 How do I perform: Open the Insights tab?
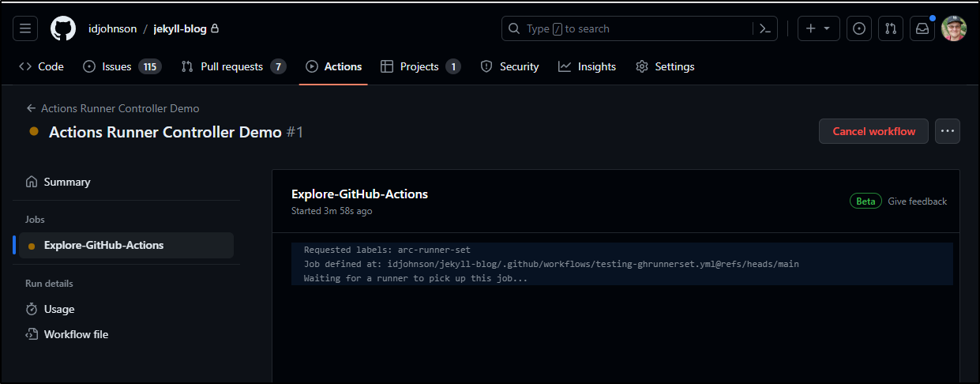pyautogui.click(x=587, y=66)
